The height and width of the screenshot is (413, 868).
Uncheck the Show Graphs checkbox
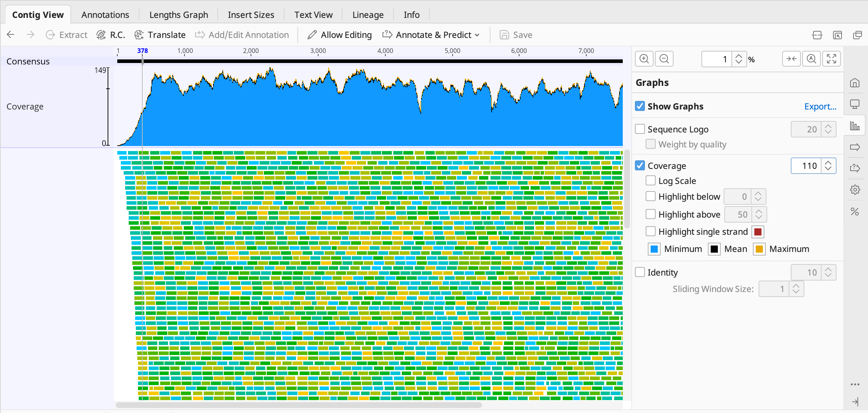(640, 106)
